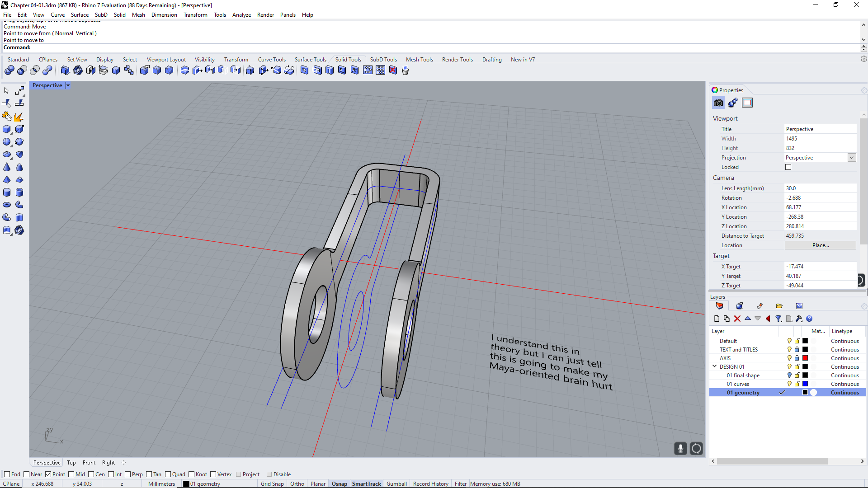Switch to the Top viewport tab
The width and height of the screenshot is (868, 488).
pos(71,463)
